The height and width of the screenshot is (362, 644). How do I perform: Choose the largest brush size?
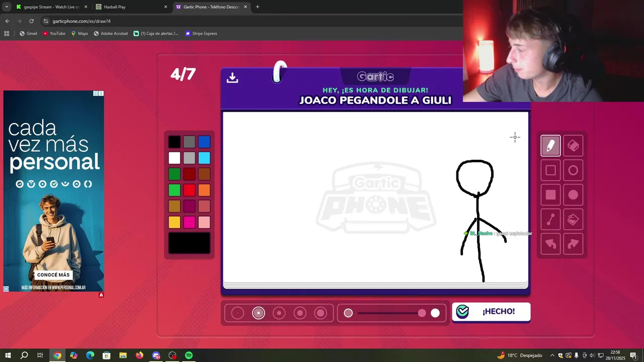click(x=320, y=313)
